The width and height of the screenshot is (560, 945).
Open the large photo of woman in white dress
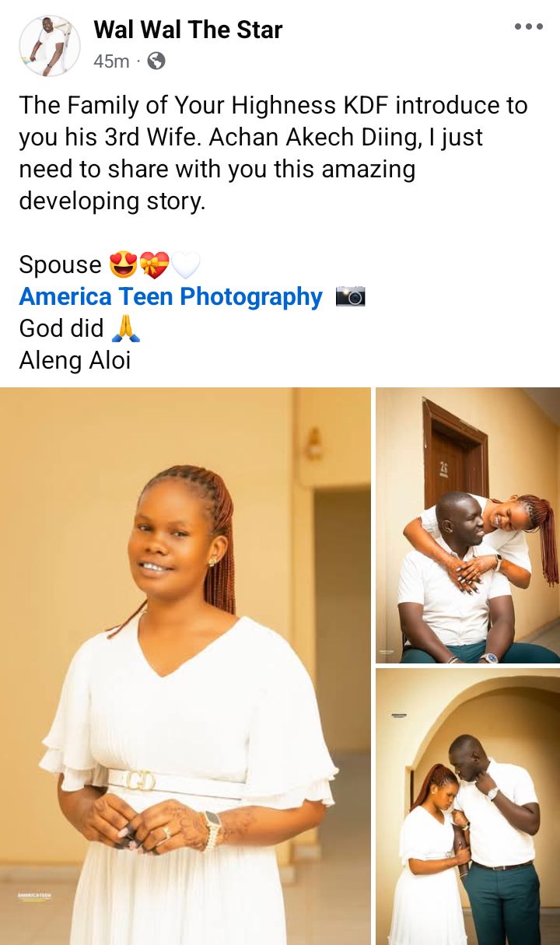point(185,666)
